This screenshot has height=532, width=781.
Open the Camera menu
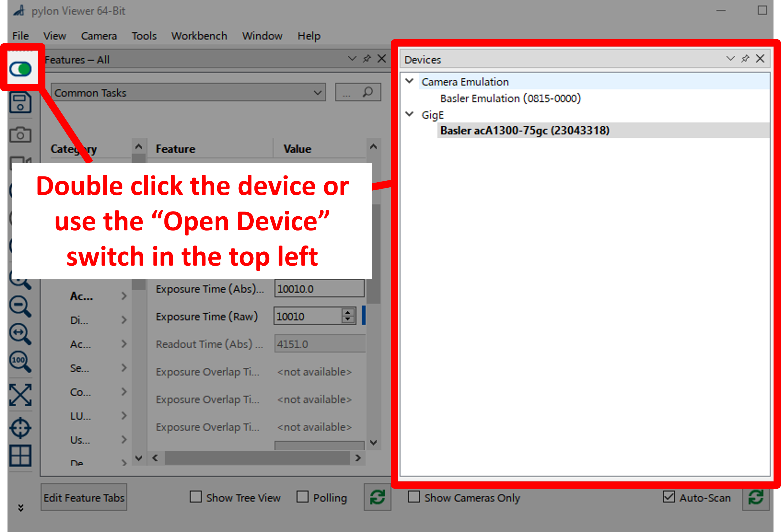click(x=99, y=36)
